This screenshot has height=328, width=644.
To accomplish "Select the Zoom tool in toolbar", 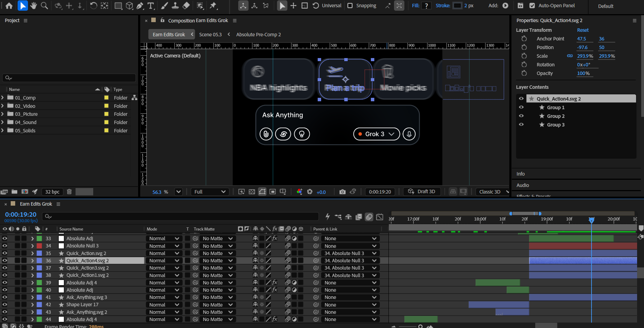I will point(44,6).
